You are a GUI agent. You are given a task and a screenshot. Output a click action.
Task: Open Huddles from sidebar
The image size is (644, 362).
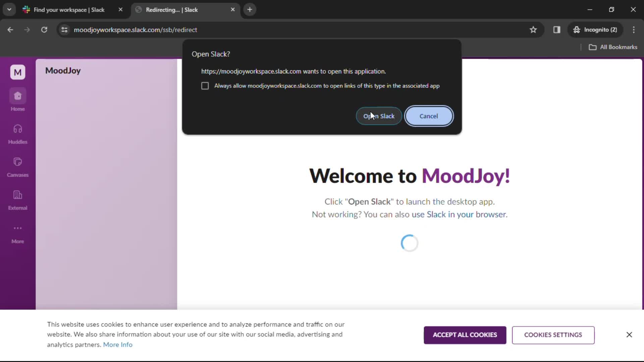[18, 133]
